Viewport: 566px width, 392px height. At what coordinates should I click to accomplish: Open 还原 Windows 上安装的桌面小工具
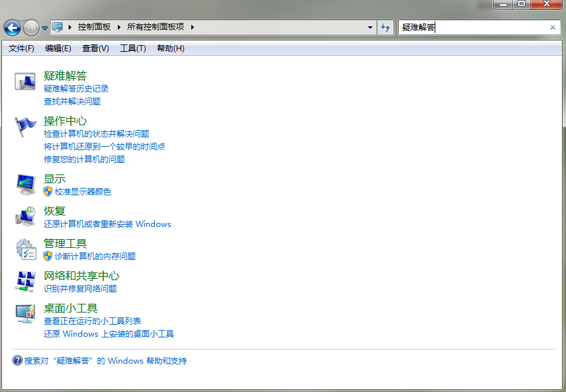point(108,334)
